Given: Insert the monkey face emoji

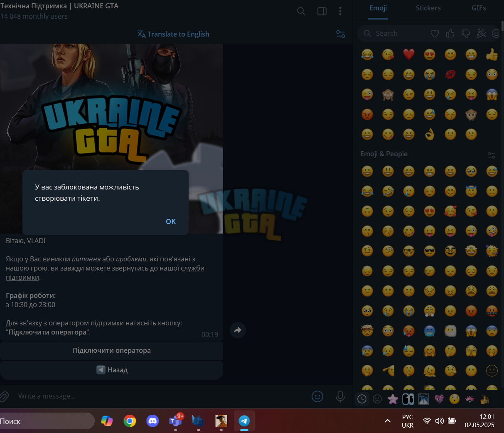Looking at the screenshot, I should point(471,114).
